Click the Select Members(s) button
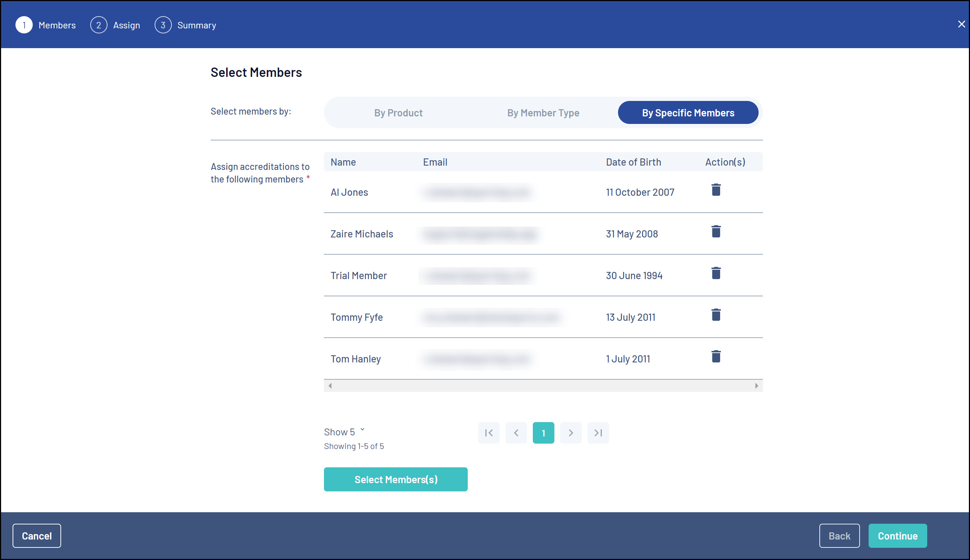Image resolution: width=970 pixels, height=560 pixels. point(396,479)
